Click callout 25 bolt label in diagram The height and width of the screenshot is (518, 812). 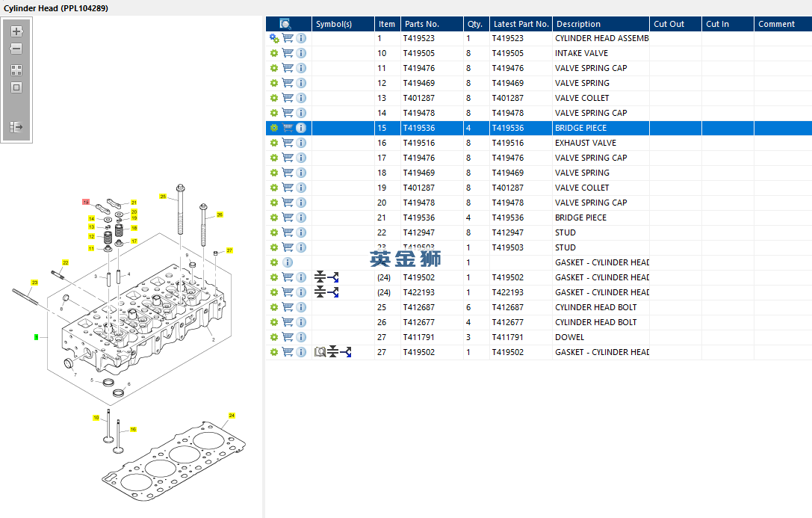point(163,197)
